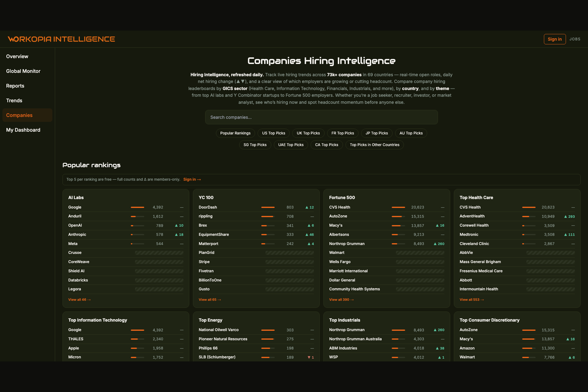
Task: Open Stripe in the YC 100 list
Action: (x=256, y=262)
